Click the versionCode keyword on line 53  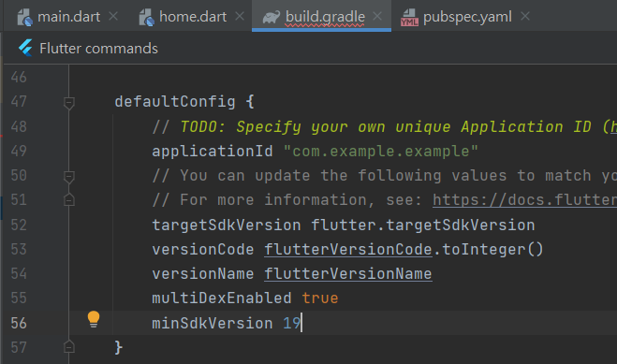pyautogui.click(x=202, y=249)
